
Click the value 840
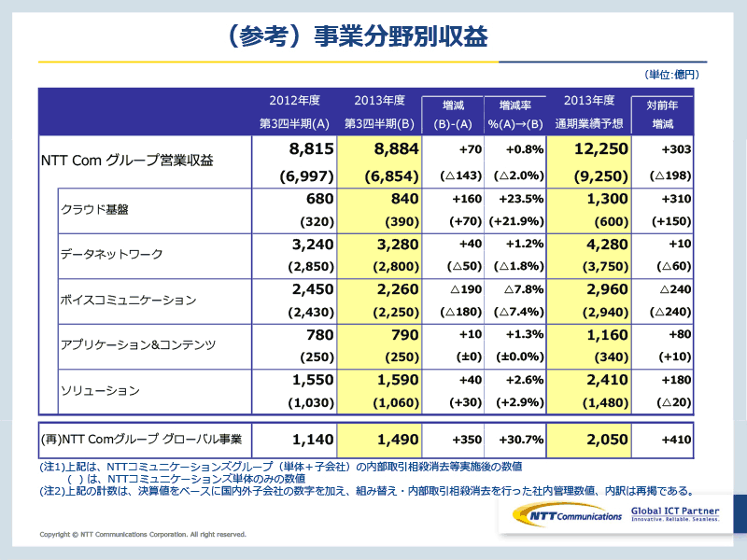point(405,199)
